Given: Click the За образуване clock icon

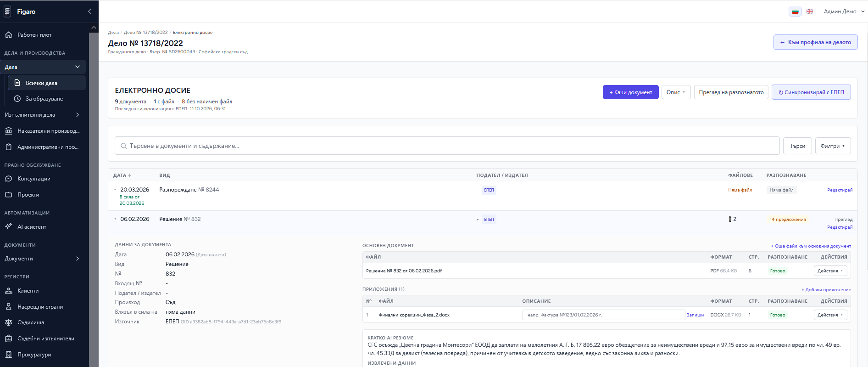Looking at the screenshot, I should click(17, 99).
